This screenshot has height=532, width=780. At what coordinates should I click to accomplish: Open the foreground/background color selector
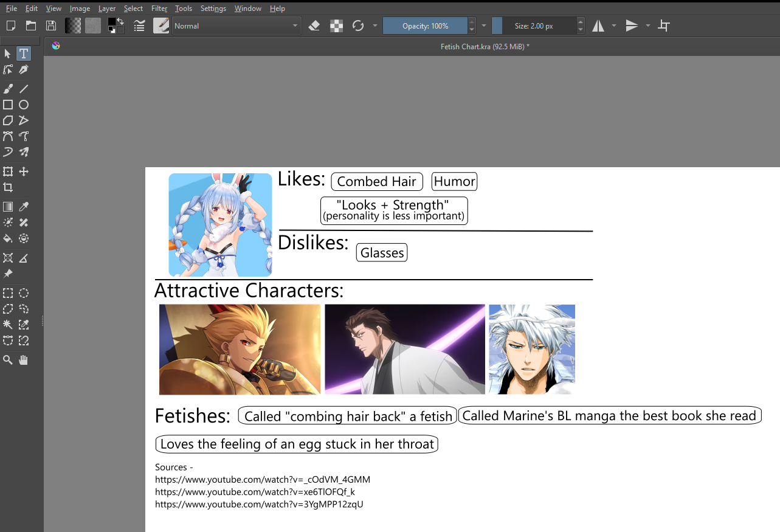(x=116, y=26)
